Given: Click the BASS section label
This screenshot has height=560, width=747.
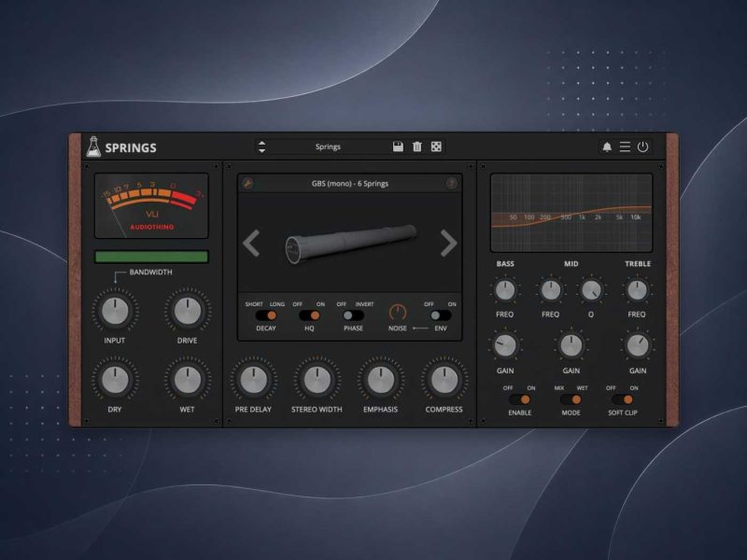Looking at the screenshot, I should [x=505, y=263].
